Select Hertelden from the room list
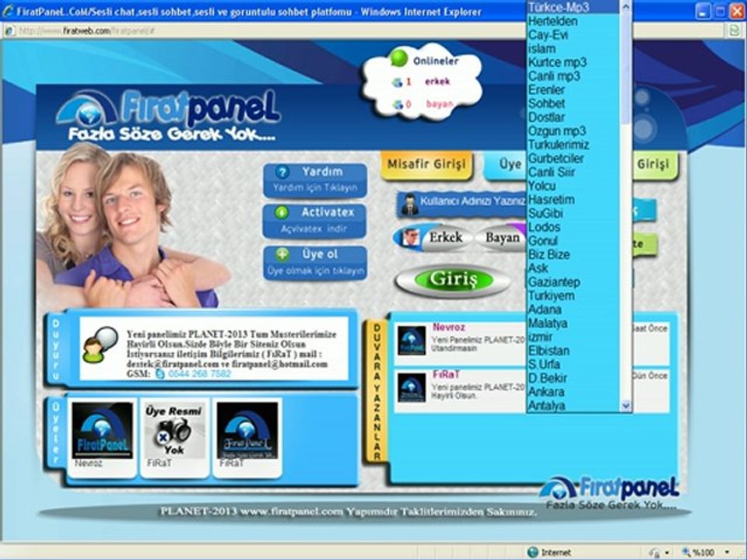747x560 pixels. pyautogui.click(x=573, y=21)
